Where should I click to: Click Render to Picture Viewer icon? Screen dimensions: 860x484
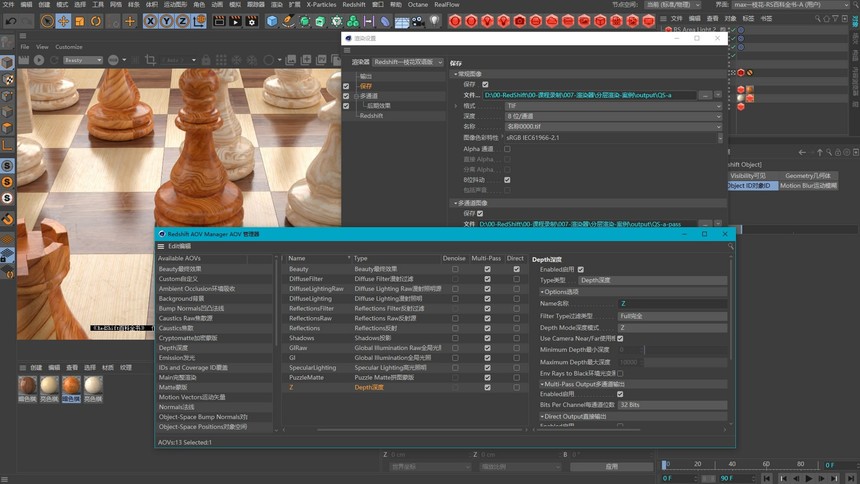tap(235, 21)
